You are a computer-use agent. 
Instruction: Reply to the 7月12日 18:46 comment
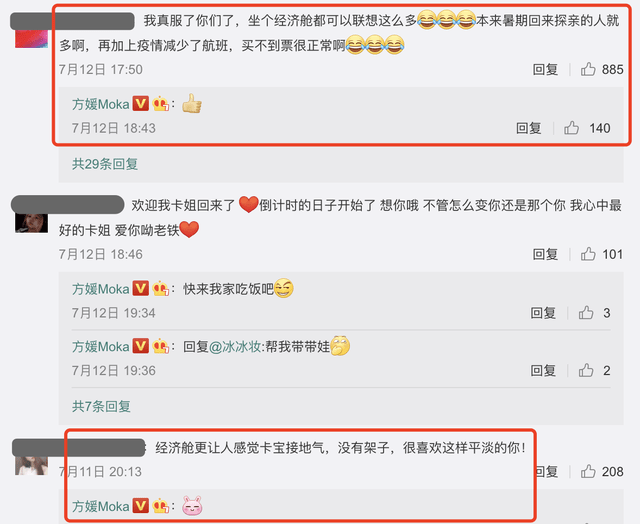(545, 254)
